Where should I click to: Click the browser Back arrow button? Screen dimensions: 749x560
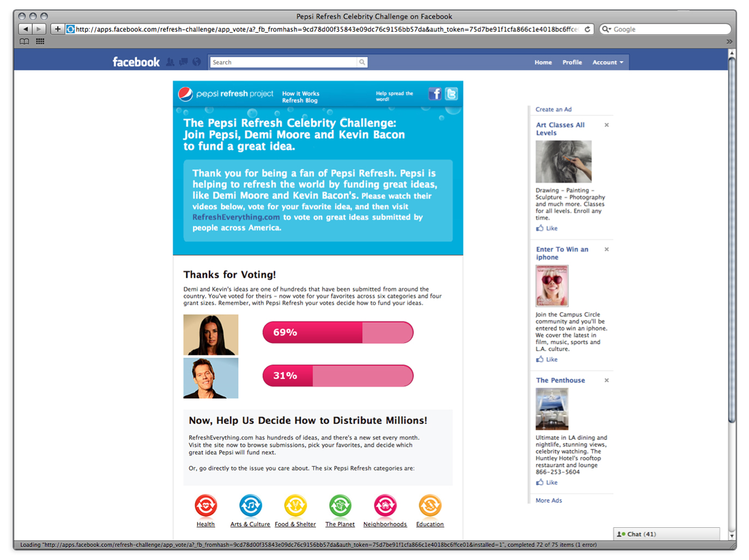(25, 29)
